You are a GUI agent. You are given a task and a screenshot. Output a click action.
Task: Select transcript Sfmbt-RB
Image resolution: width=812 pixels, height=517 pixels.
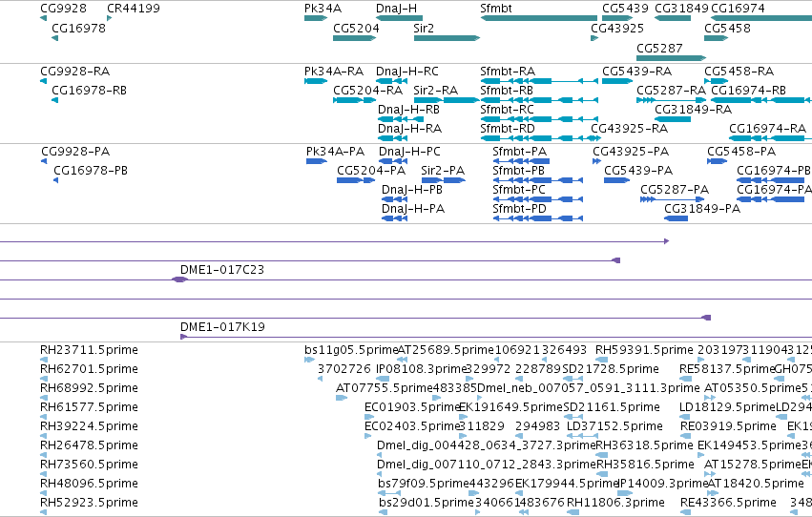(x=539, y=100)
